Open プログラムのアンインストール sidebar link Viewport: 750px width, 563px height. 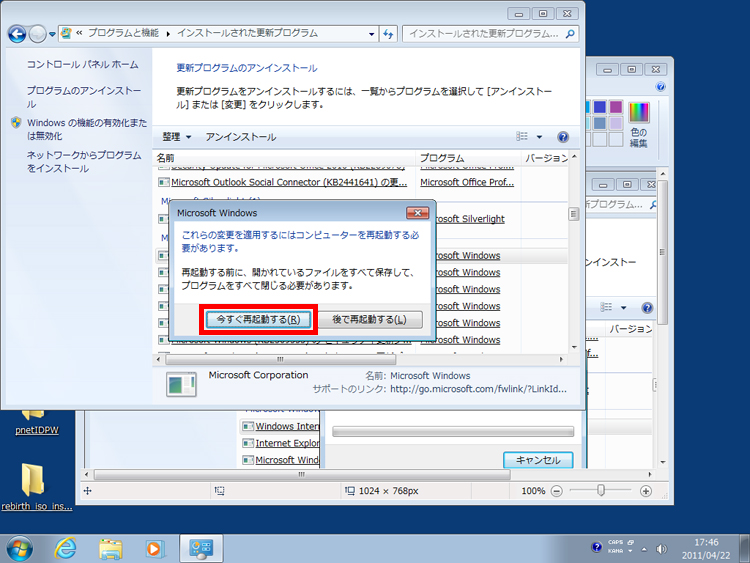click(84, 97)
